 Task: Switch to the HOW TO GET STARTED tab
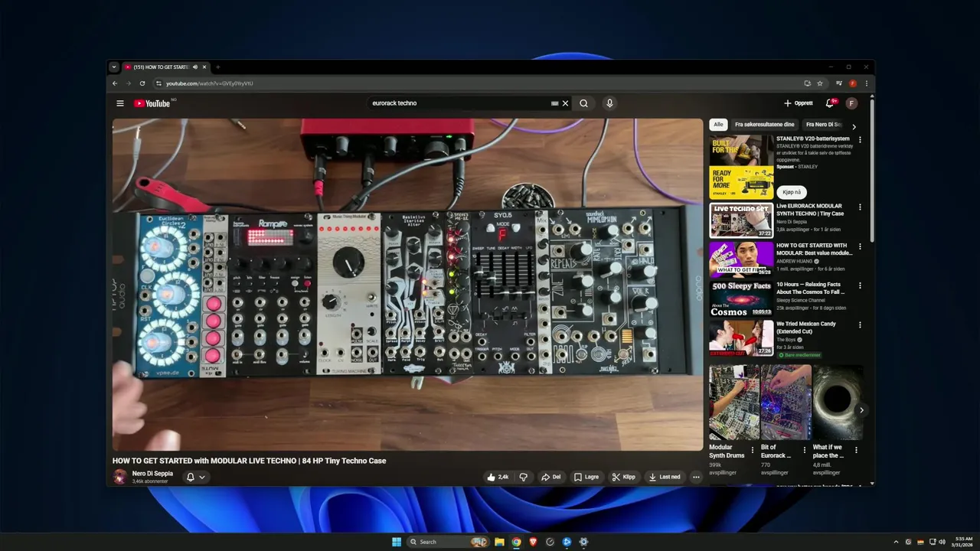(162, 67)
